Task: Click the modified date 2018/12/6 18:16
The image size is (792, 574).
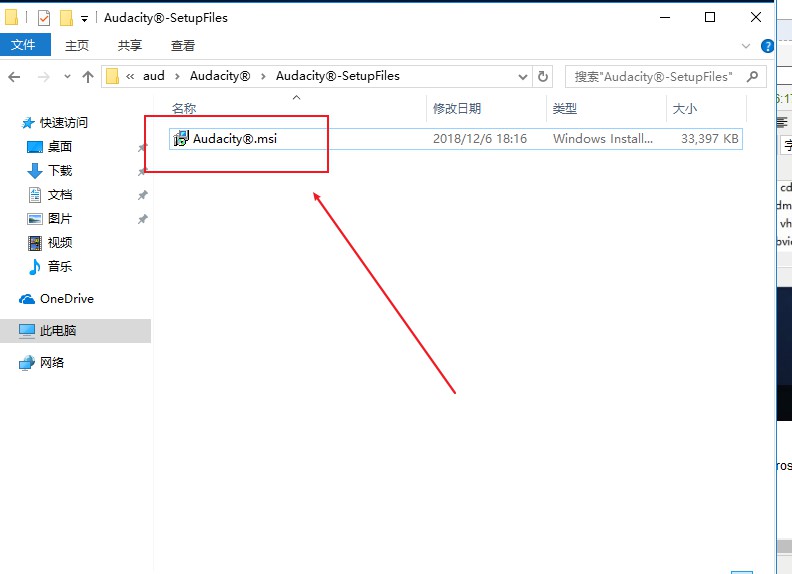Action: pyautogui.click(x=480, y=139)
